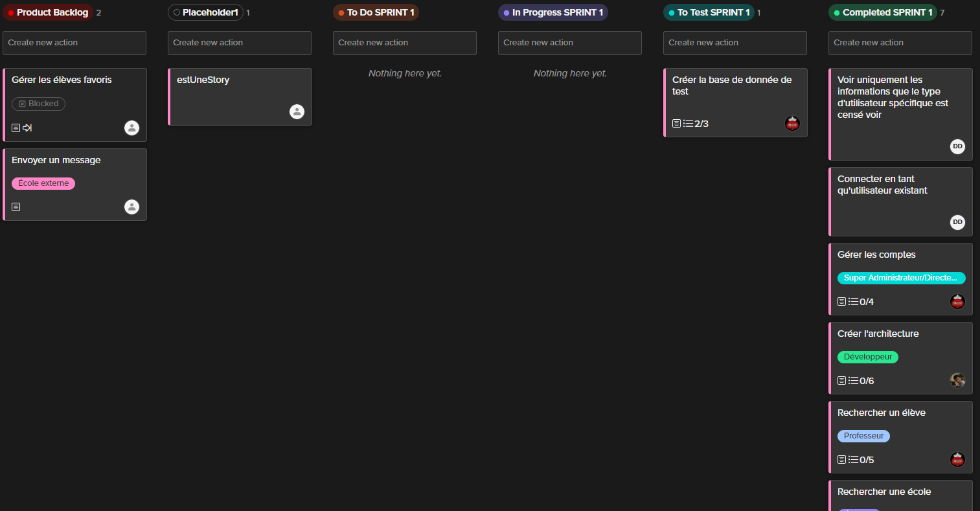980x511 pixels.
Task: Click the arrow dependency icon on Gérer les élèves favoris
Action: 27,128
